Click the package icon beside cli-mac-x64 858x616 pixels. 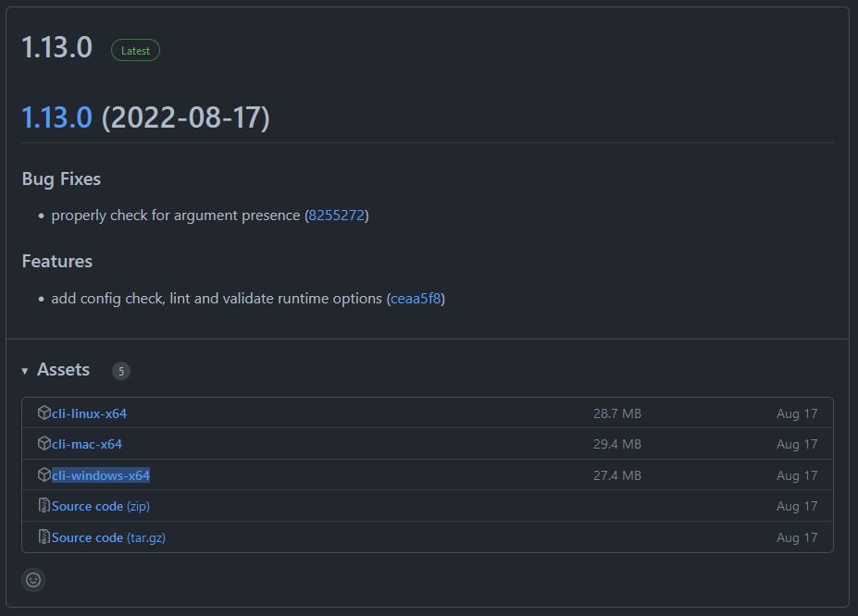pyautogui.click(x=45, y=444)
